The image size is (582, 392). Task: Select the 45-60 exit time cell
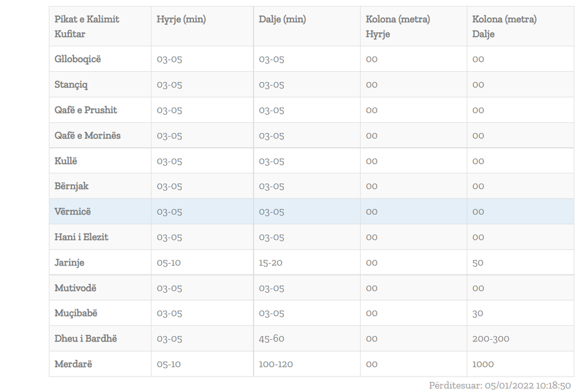(271, 339)
